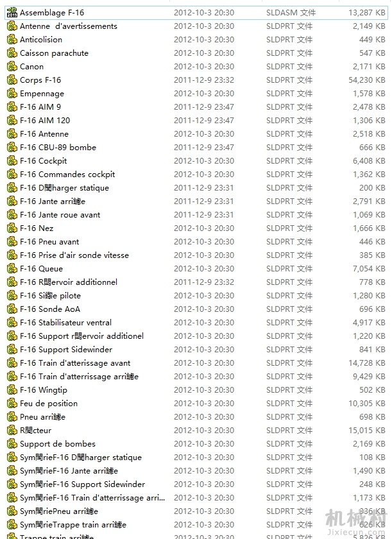Click the file name 'Anticolision'

coord(41,40)
